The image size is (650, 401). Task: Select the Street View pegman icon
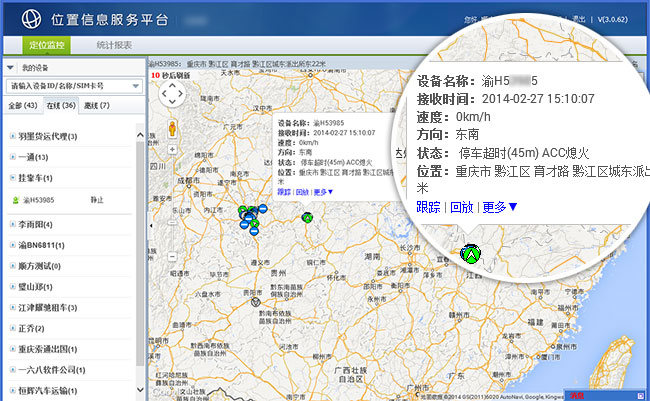(x=171, y=128)
